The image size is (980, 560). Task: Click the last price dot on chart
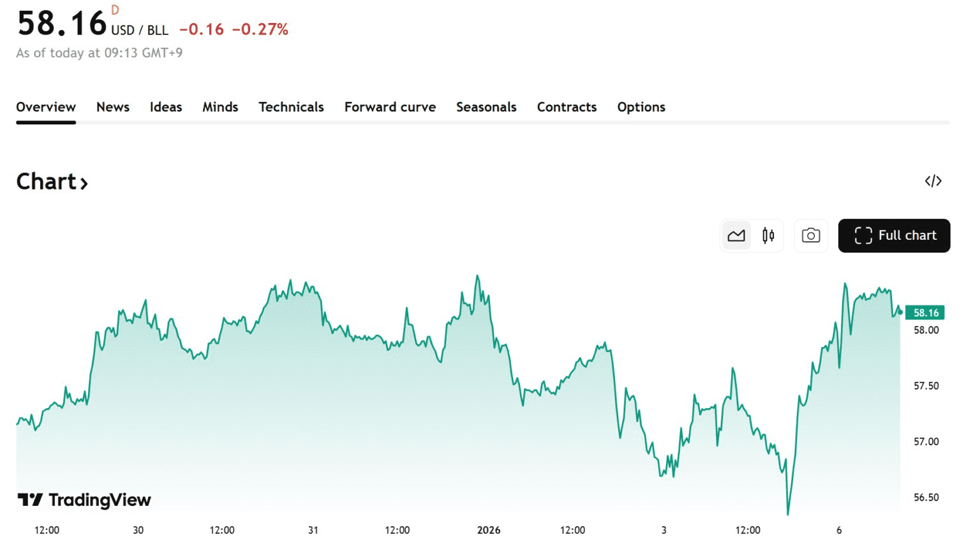point(900,312)
